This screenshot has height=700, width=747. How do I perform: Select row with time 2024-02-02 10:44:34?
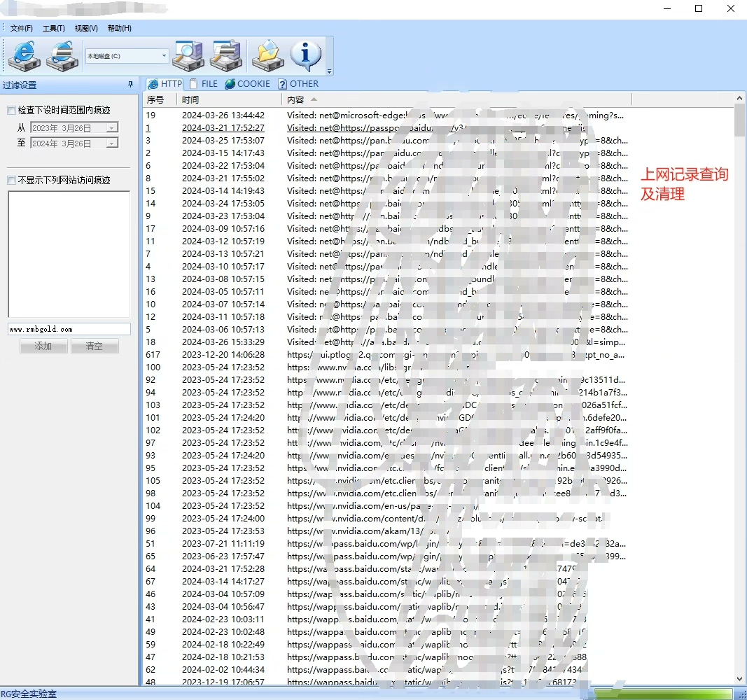[386, 670]
